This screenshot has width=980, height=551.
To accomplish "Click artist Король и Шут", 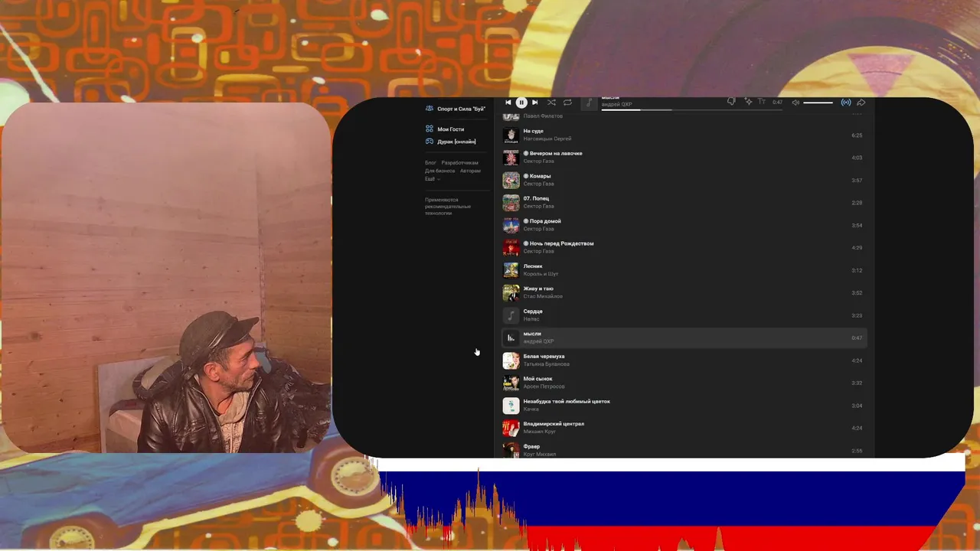I will click(x=541, y=274).
